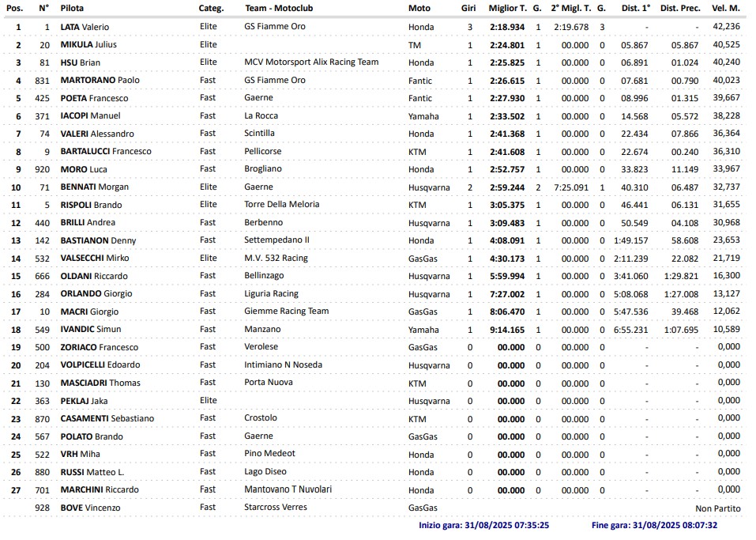Select team Pino Medeot
The height and width of the screenshot is (540, 756).
point(270,453)
